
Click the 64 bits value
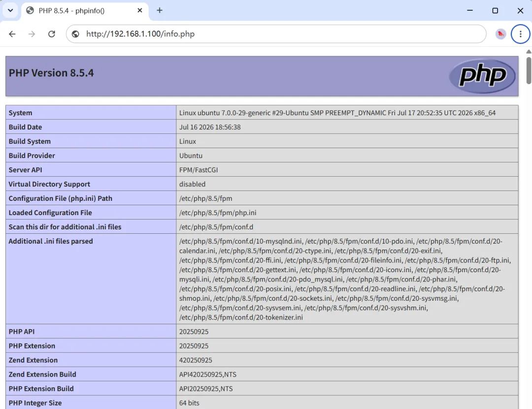189,403
